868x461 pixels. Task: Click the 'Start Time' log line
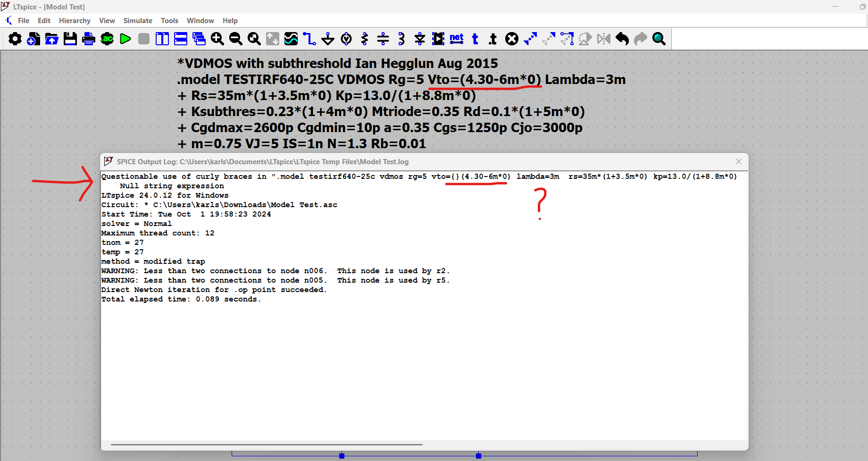point(186,214)
